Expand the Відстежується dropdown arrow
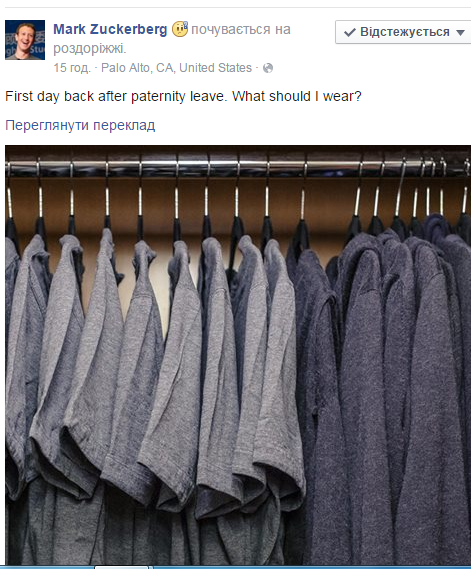The height and width of the screenshot is (569, 471). tap(460, 33)
